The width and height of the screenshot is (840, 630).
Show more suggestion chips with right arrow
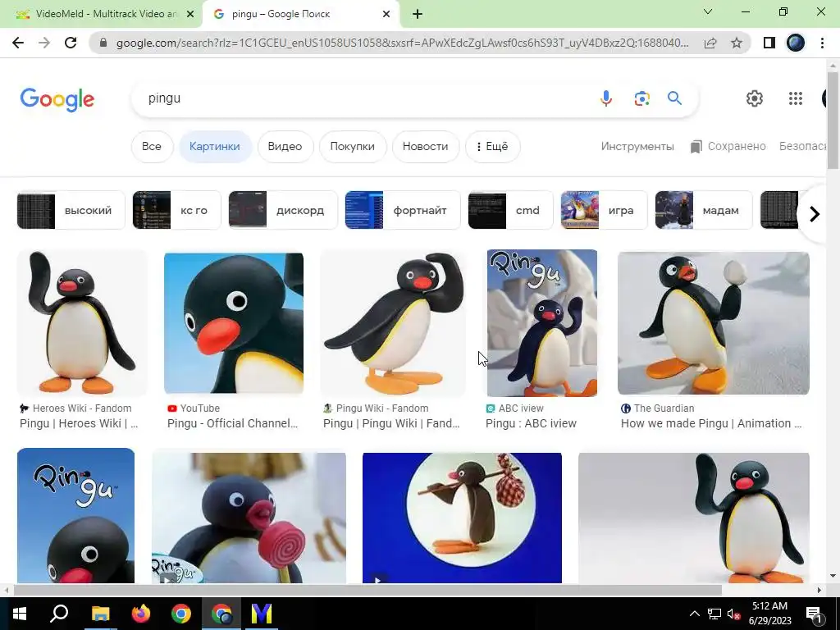815,214
